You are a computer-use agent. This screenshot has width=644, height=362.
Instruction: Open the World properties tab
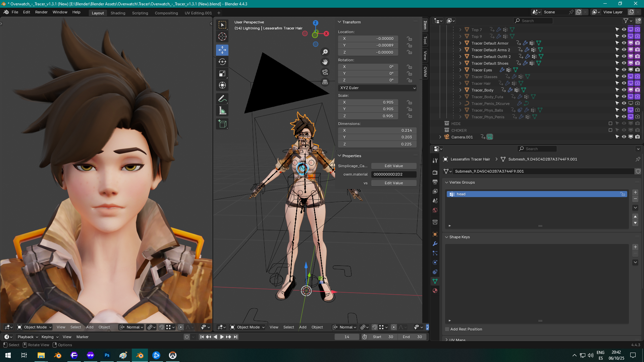click(435, 210)
